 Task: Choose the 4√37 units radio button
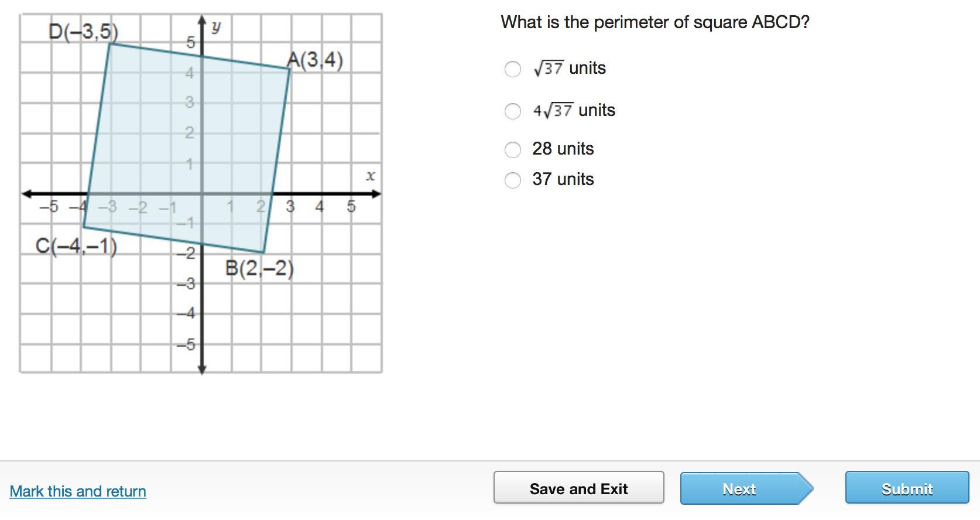pyautogui.click(x=513, y=111)
